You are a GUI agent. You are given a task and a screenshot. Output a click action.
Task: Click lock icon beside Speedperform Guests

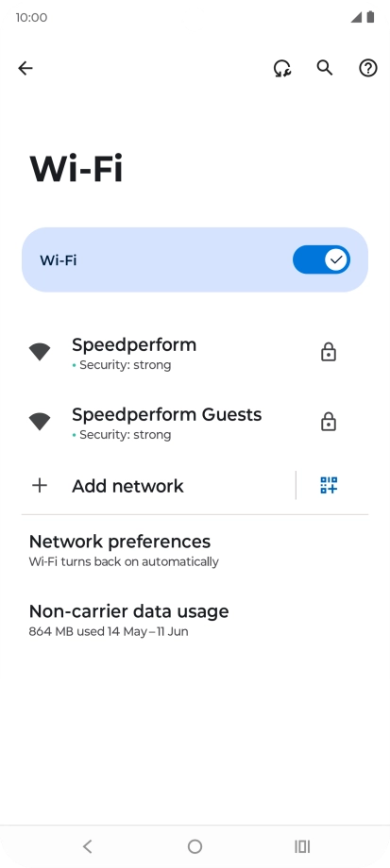pos(329,422)
